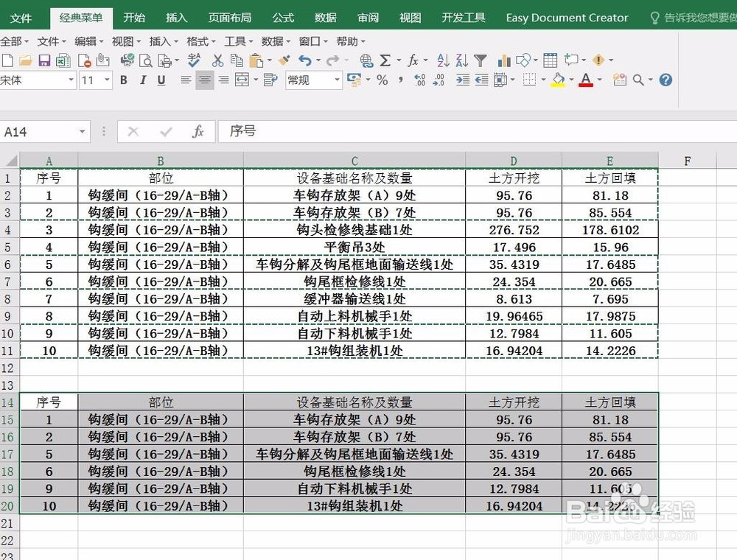Apply red font color A

(586, 80)
